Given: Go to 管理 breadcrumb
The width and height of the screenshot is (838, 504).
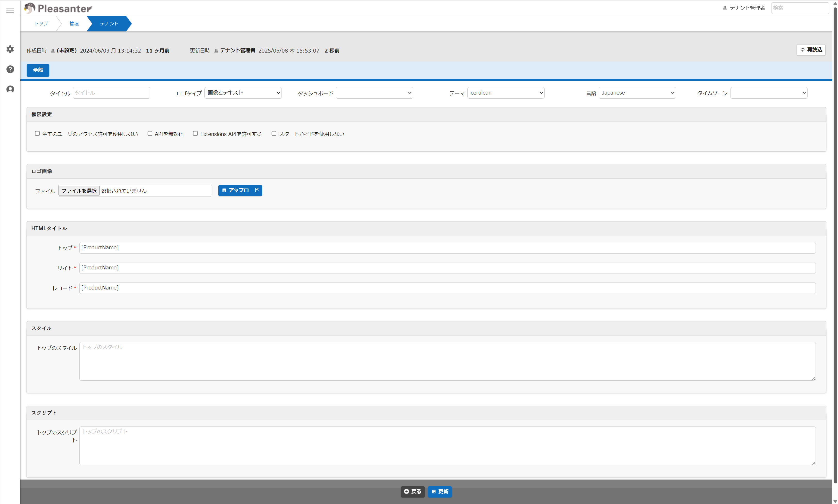Looking at the screenshot, I should 74,23.
